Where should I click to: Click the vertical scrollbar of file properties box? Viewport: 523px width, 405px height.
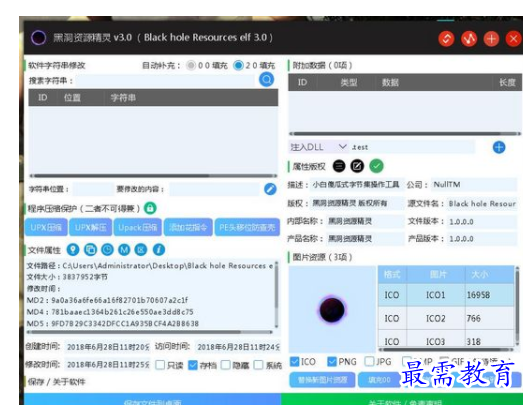coord(276,294)
